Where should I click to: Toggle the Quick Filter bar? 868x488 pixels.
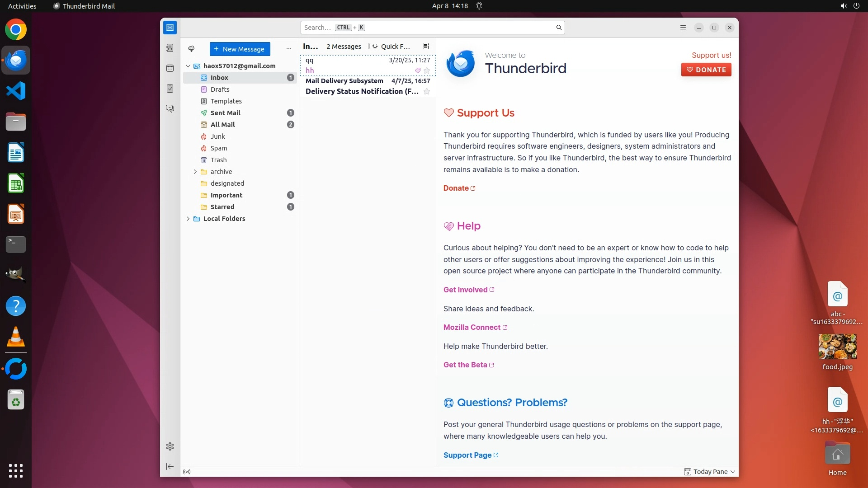click(392, 46)
